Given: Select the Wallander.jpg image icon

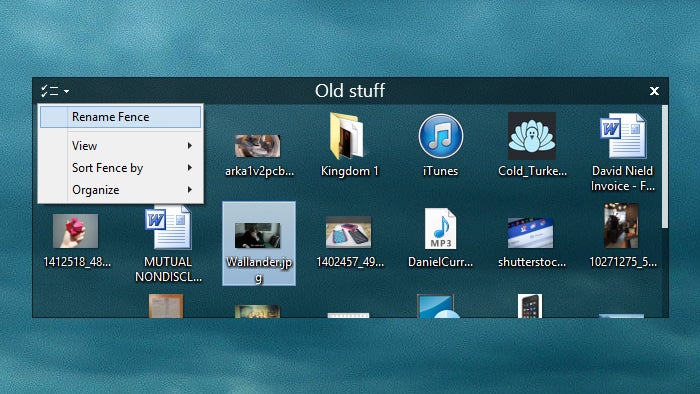Looking at the screenshot, I should 258,235.
